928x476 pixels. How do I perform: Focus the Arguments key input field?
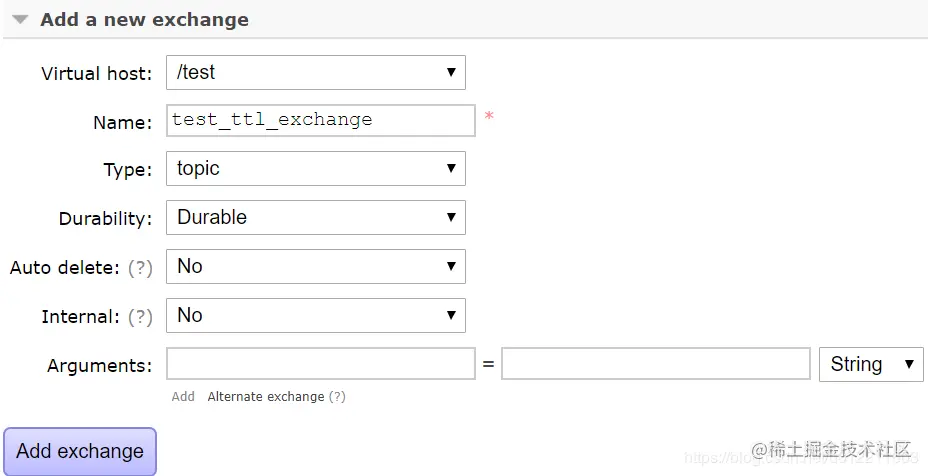(x=320, y=364)
